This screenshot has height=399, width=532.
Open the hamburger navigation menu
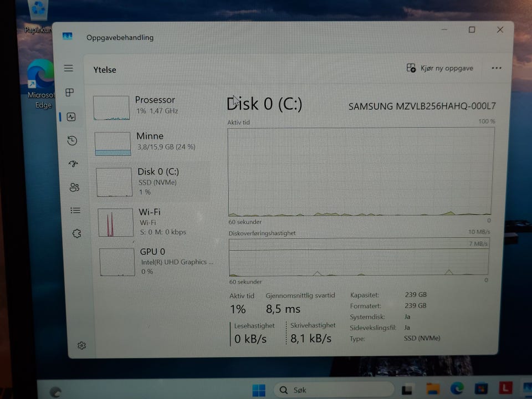coord(69,68)
